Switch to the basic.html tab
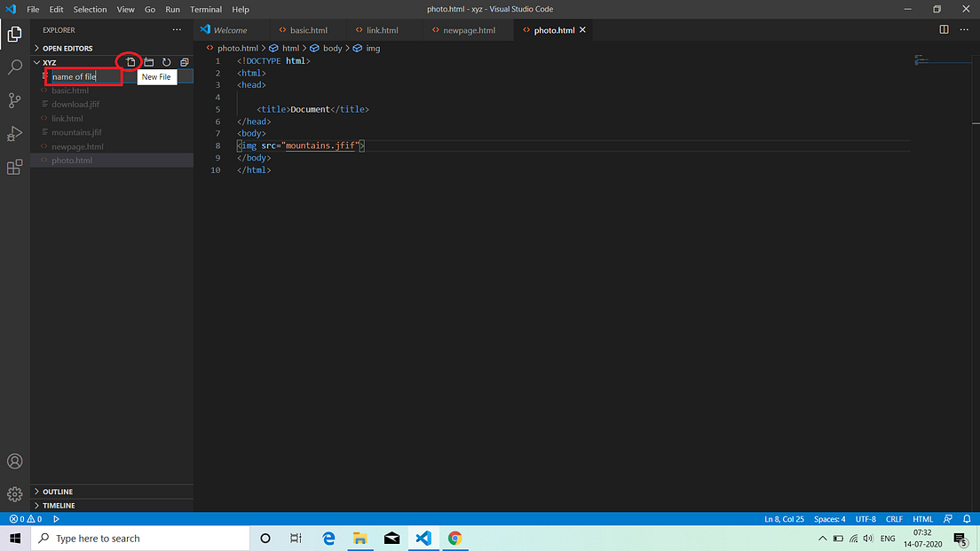This screenshot has width=980, height=551. tap(308, 30)
